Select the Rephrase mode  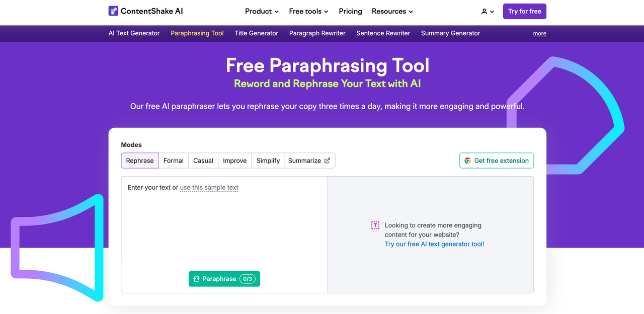(140, 161)
